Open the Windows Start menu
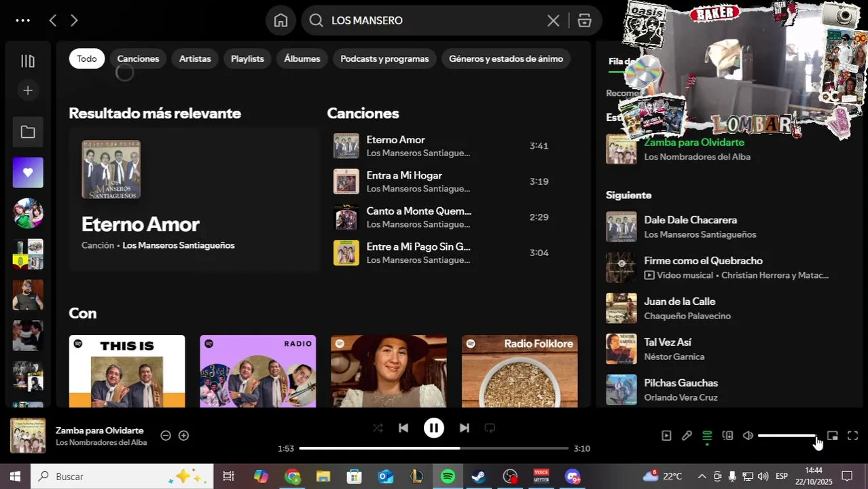This screenshot has width=868, height=489. (x=15, y=476)
